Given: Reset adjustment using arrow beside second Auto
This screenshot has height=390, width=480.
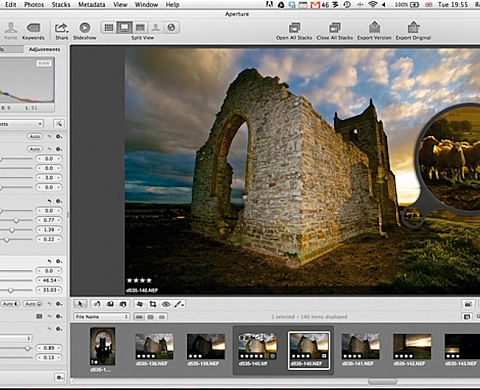Looking at the screenshot, I should [x=50, y=149].
